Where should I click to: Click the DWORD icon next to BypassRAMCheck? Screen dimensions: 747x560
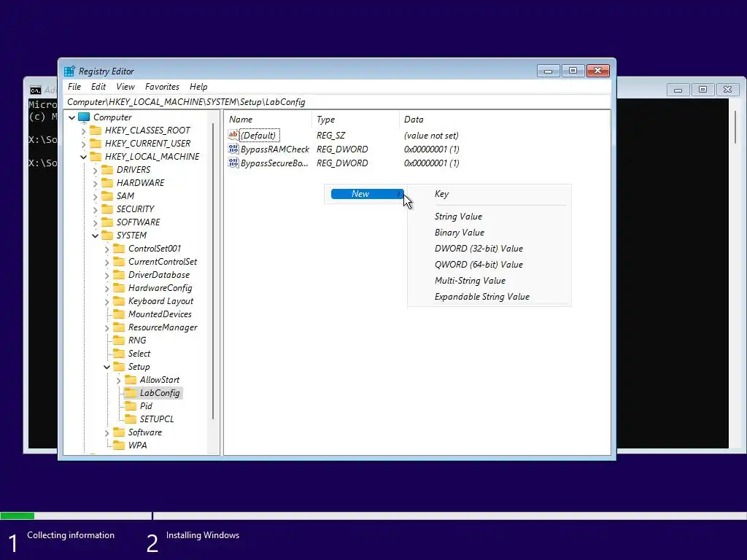click(x=233, y=149)
